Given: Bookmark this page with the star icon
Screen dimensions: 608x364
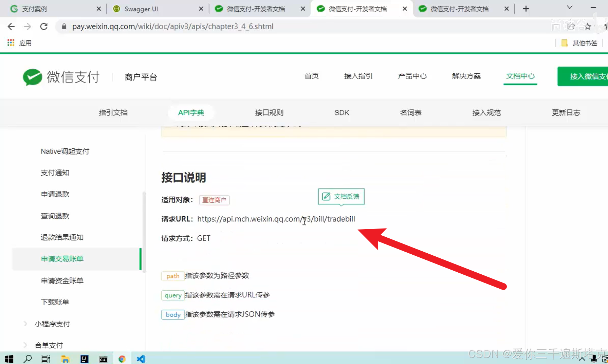Looking at the screenshot, I should point(588,26).
